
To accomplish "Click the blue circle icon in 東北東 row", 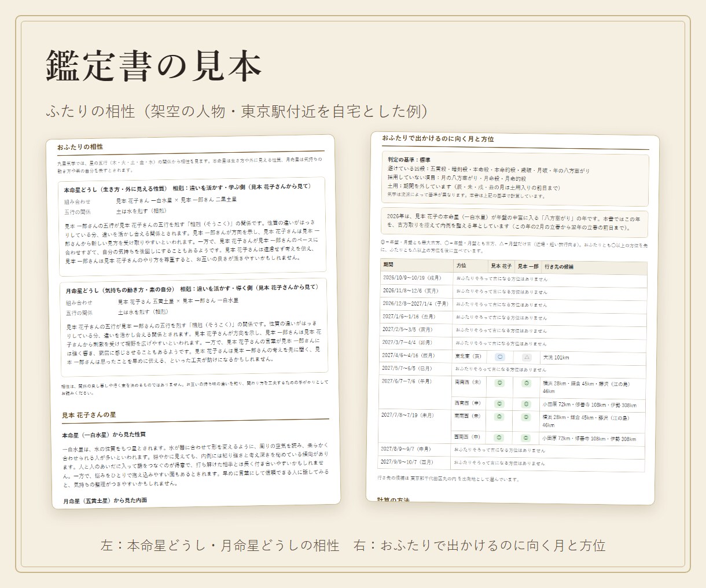I will tap(501, 357).
